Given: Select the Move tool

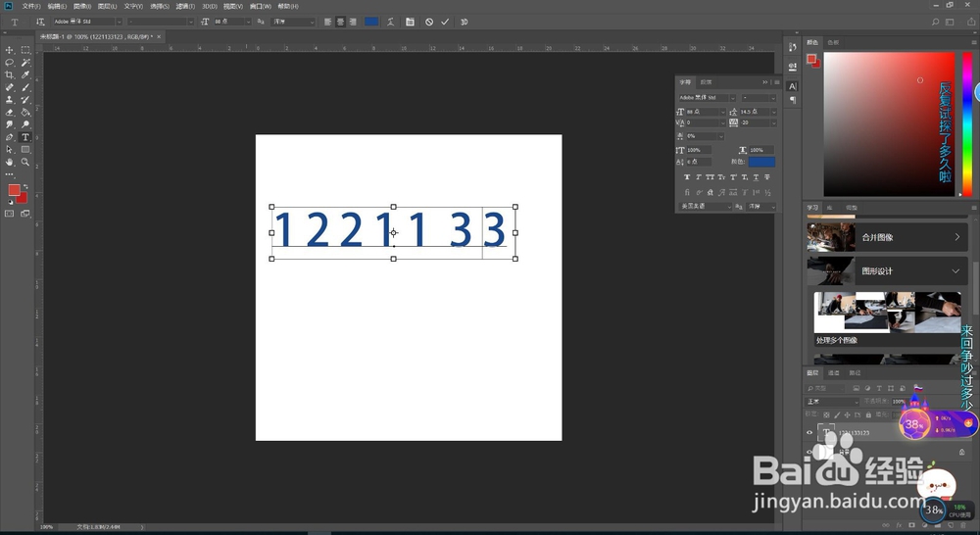Looking at the screenshot, I should 10,50.
